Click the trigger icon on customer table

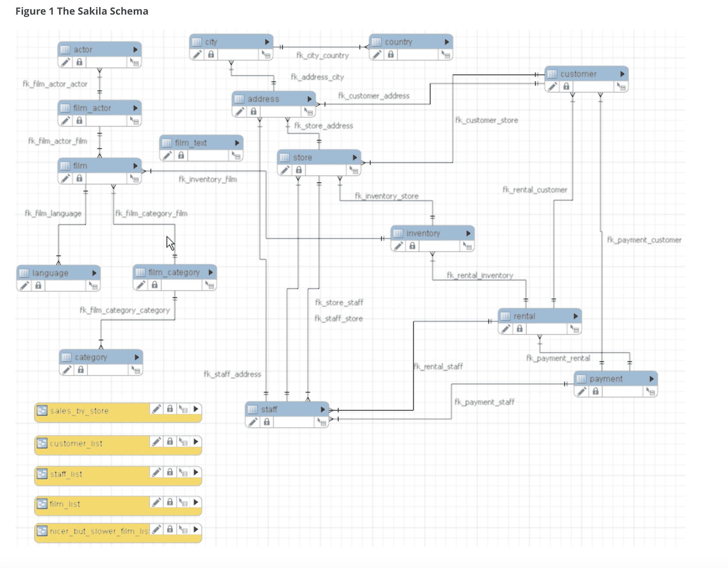coord(621,87)
